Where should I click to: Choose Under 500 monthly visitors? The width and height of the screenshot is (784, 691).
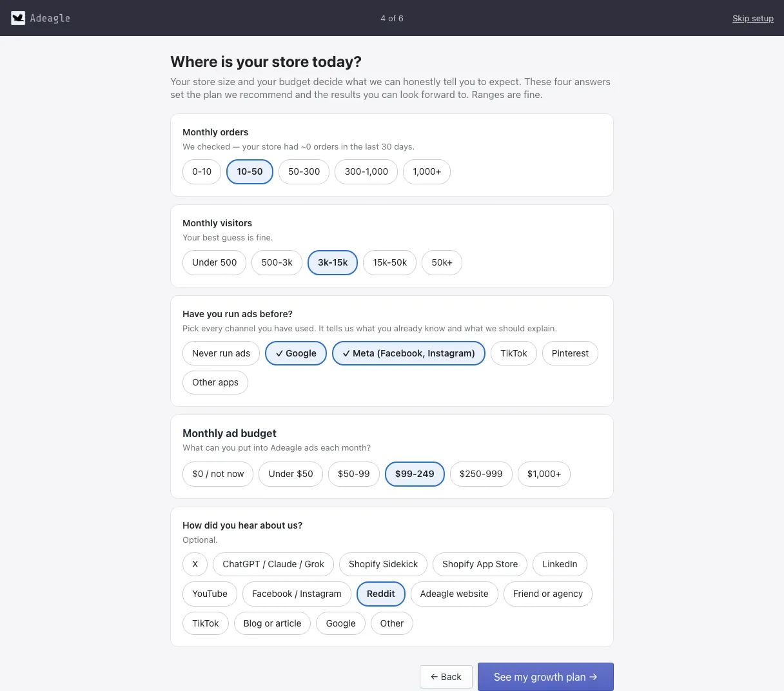pyautogui.click(x=214, y=262)
